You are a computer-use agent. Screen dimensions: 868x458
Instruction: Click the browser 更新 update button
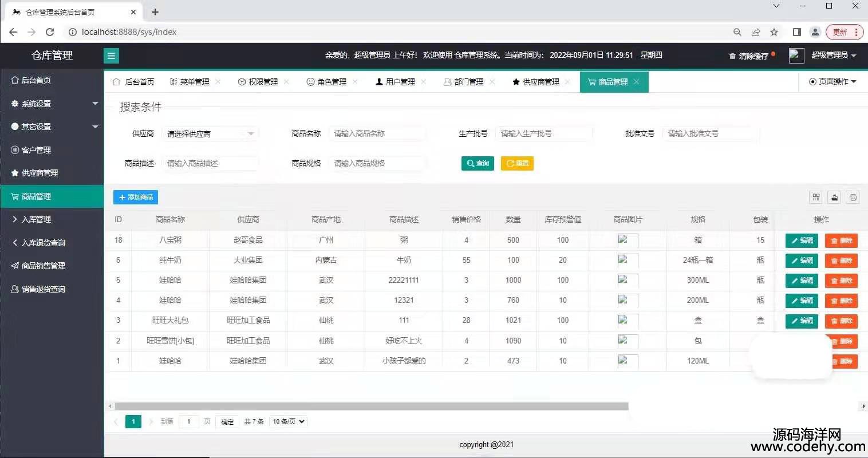point(845,32)
